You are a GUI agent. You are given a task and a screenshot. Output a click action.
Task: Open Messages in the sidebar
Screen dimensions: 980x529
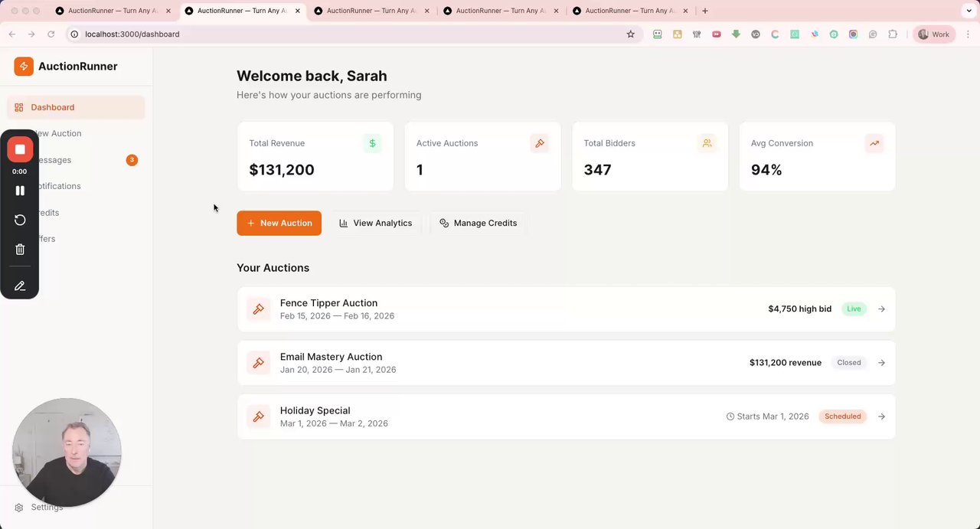click(x=76, y=160)
